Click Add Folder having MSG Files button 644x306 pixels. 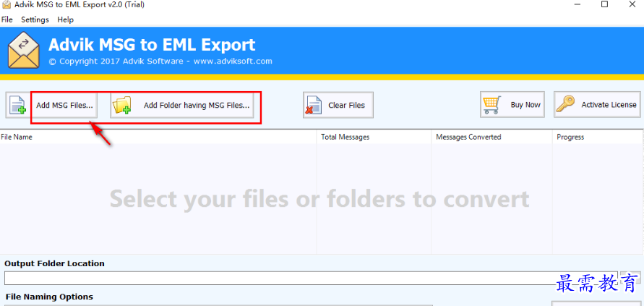tap(181, 105)
